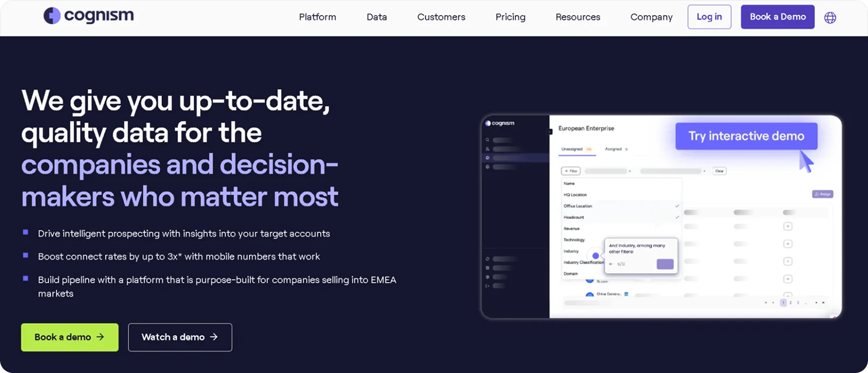Click the European Enterprise title
The width and height of the screenshot is (868, 373).
[586, 128]
